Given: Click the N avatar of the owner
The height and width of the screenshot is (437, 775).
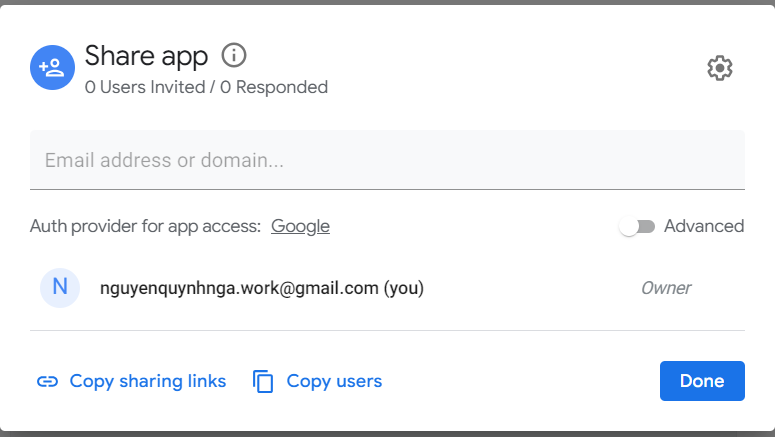Looking at the screenshot, I should 60,288.
